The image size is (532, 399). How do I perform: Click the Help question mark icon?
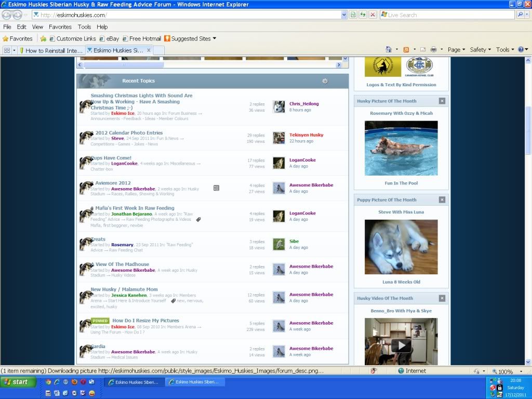tap(521, 49)
